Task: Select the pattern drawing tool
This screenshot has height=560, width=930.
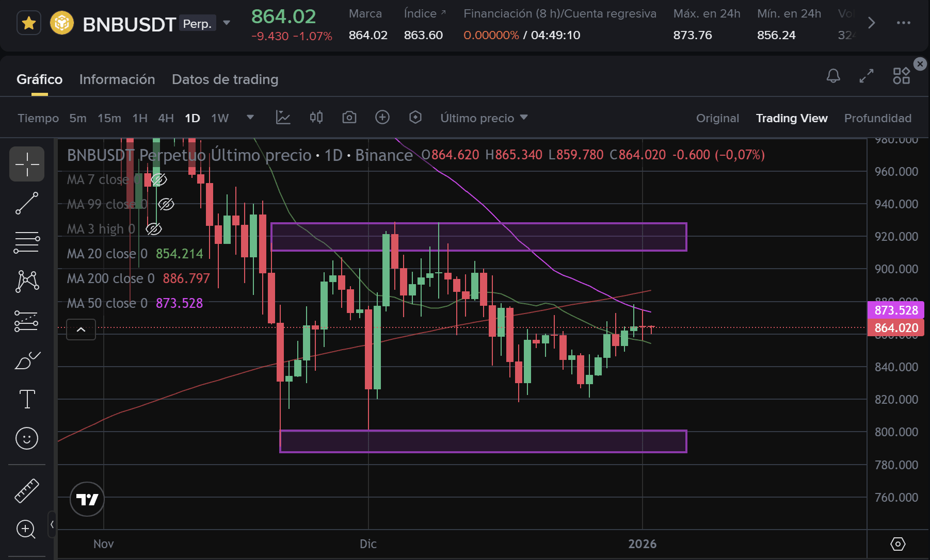Action: 27,282
